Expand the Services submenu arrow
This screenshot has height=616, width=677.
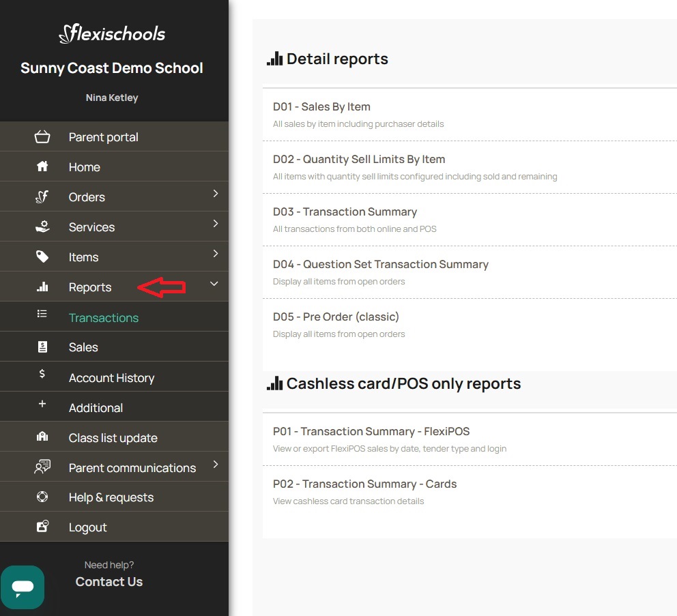click(x=214, y=226)
